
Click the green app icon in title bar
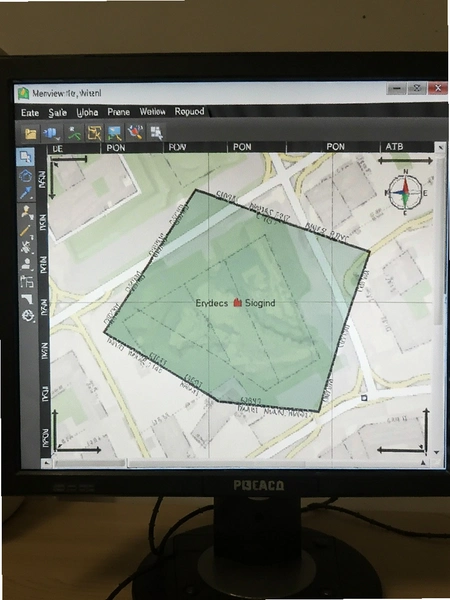tap(24, 93)
